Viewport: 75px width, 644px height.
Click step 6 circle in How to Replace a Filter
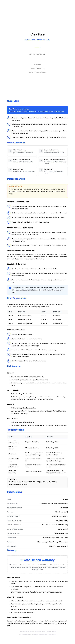9,361
